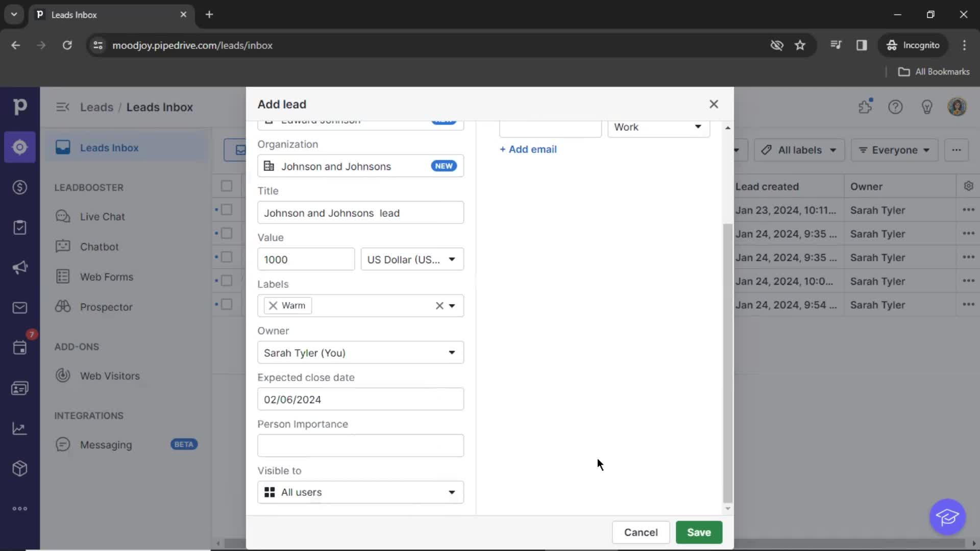Click the Cancel button to discard lead
The image size is (980, 551).
640,532
